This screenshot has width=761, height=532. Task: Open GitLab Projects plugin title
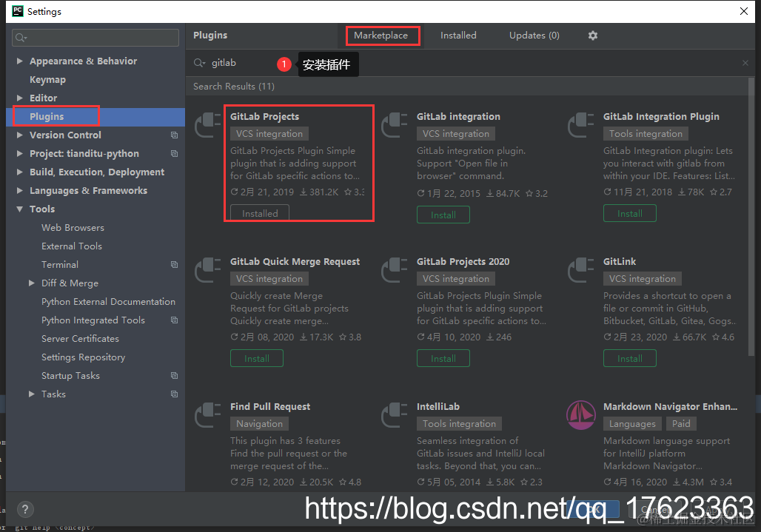pyautogui.click(x=264, y=116)
